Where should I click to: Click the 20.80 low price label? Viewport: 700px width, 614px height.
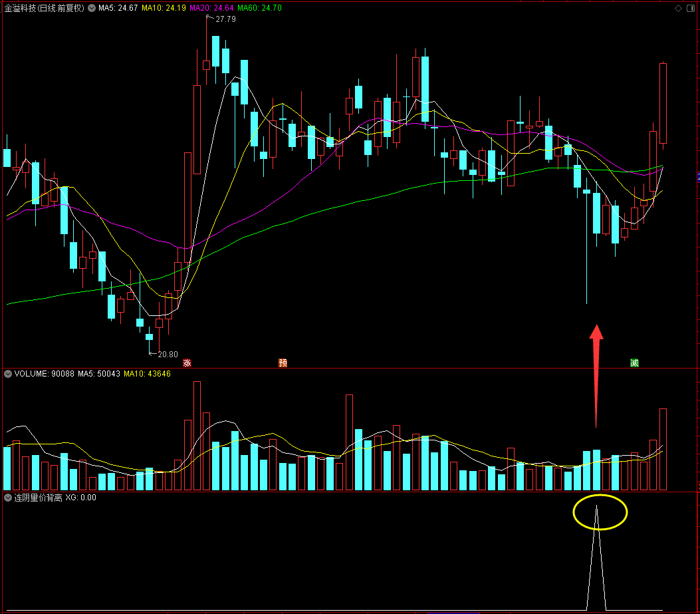168,355
